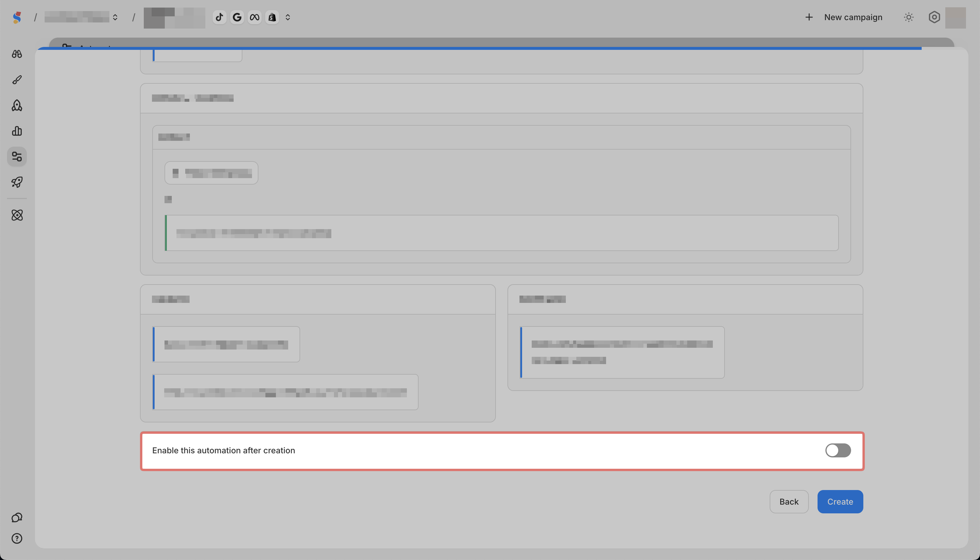Click the Back button
The image size is (980, 560).
point(789,501)
